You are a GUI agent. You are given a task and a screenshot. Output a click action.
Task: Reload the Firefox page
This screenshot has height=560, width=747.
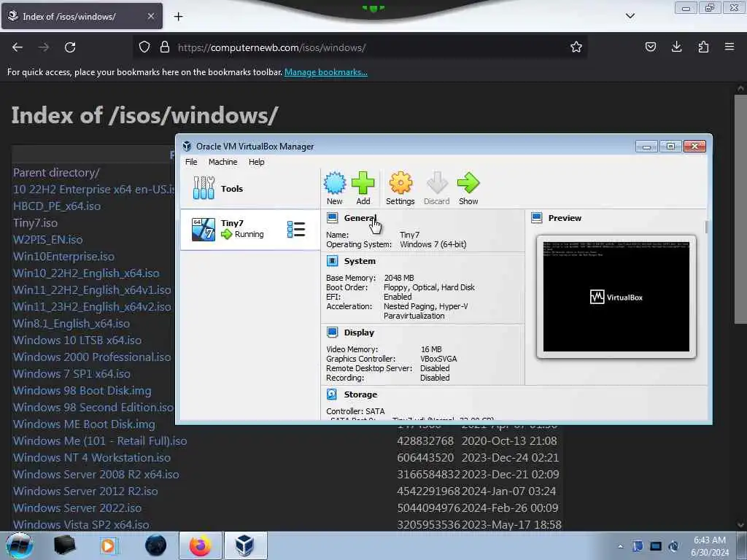pyautogui.click(x=70, y=47)
